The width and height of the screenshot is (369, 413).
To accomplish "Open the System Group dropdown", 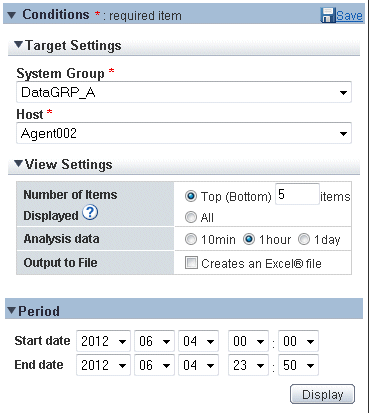I will click(x=184, y=92).
